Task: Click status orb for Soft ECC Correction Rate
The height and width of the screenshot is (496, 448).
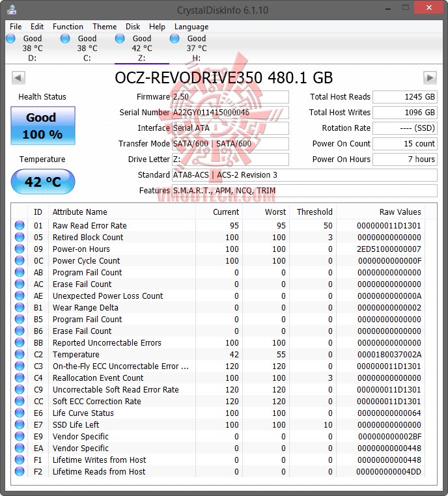Action: [x=20, y=401]
